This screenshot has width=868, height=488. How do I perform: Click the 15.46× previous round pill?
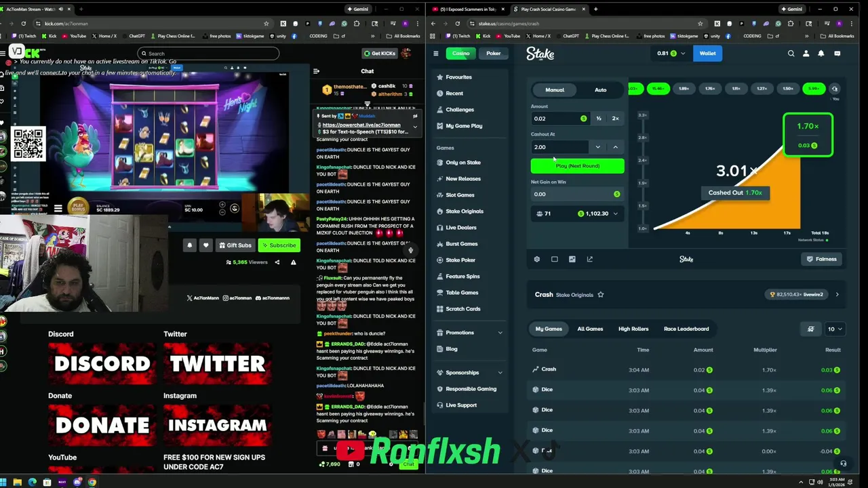coord(658,89)
